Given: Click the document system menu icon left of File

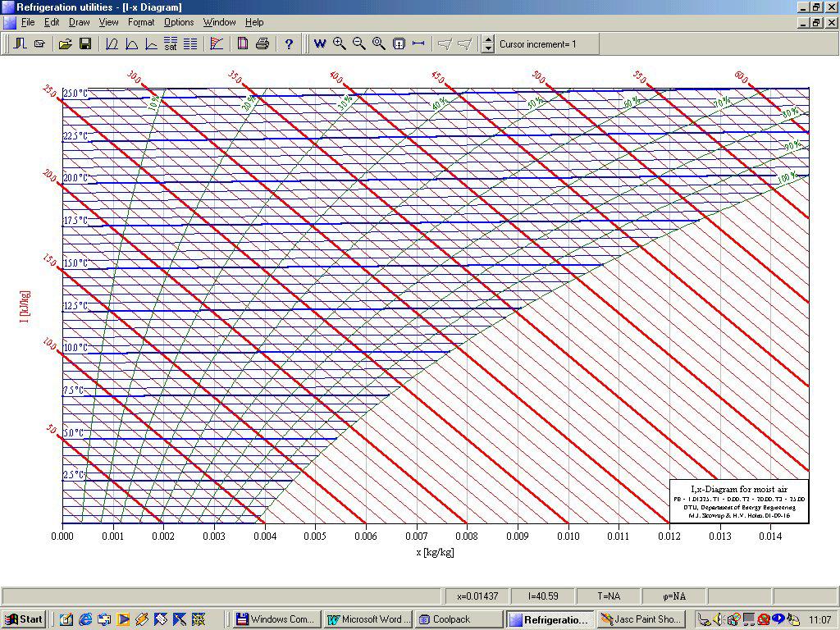Looking at the screenshot, I should (x=9, y=22).
